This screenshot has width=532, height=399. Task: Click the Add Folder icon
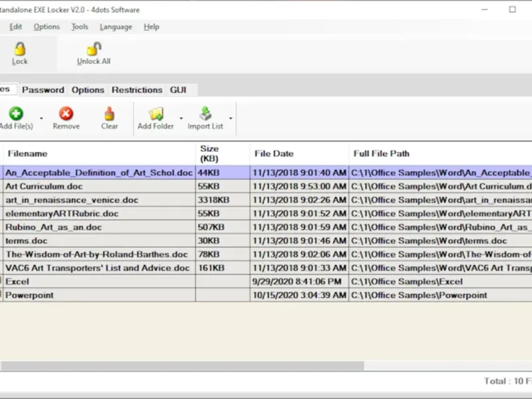pyautogui.click(x=156, y=114)
